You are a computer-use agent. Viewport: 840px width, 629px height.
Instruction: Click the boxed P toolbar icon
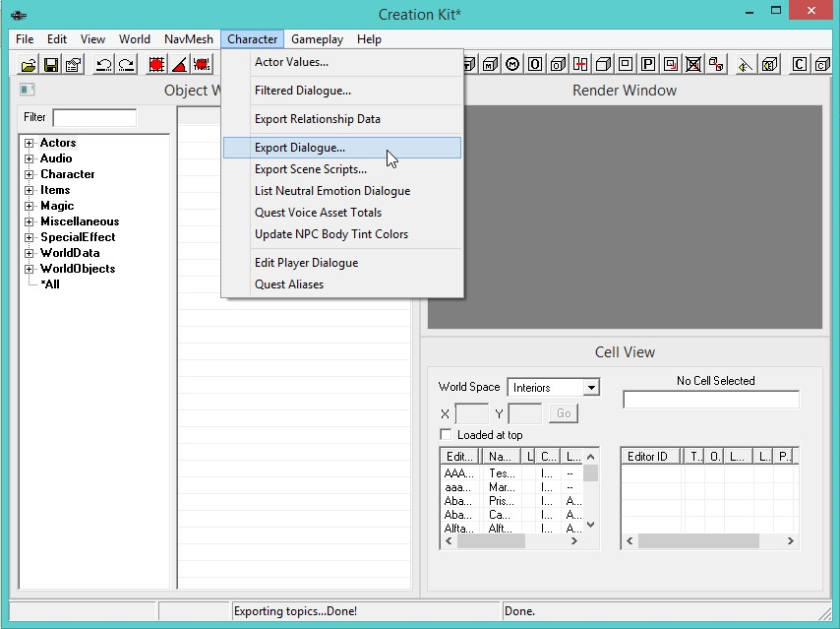tap(647, 65)
